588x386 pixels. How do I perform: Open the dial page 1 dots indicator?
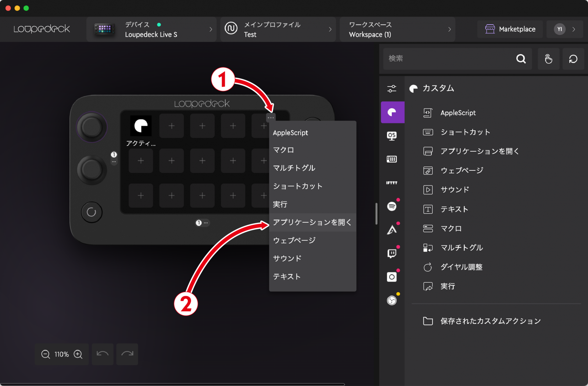pos(114,157)
